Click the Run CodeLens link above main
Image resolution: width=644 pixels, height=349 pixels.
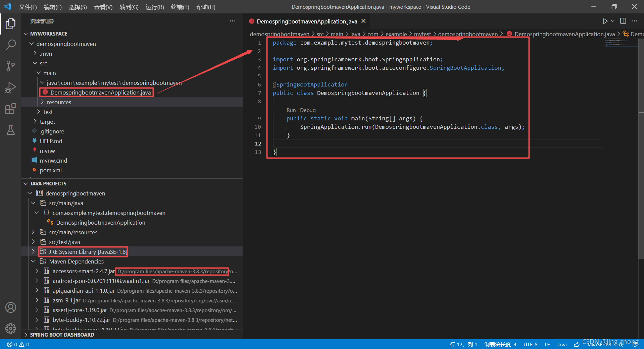[x=291, y=110]
